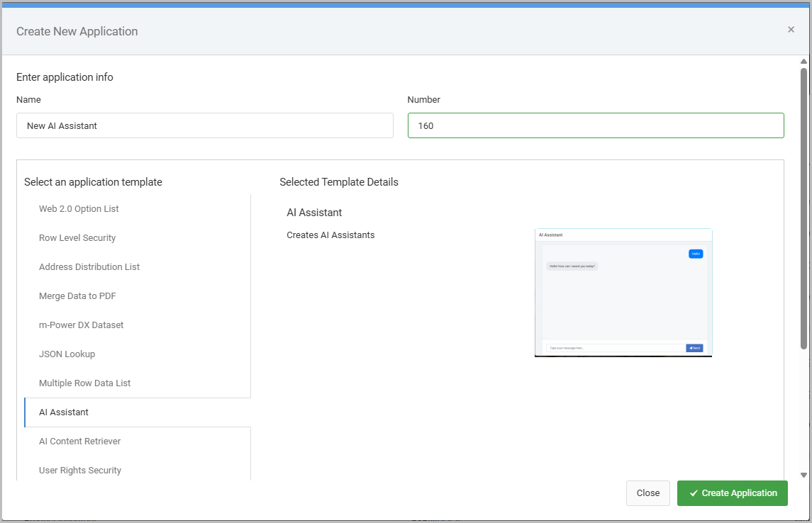Click the application Name input field
Image resolution: width=812 pixels, height=523 pixels.
click(204, 125)
